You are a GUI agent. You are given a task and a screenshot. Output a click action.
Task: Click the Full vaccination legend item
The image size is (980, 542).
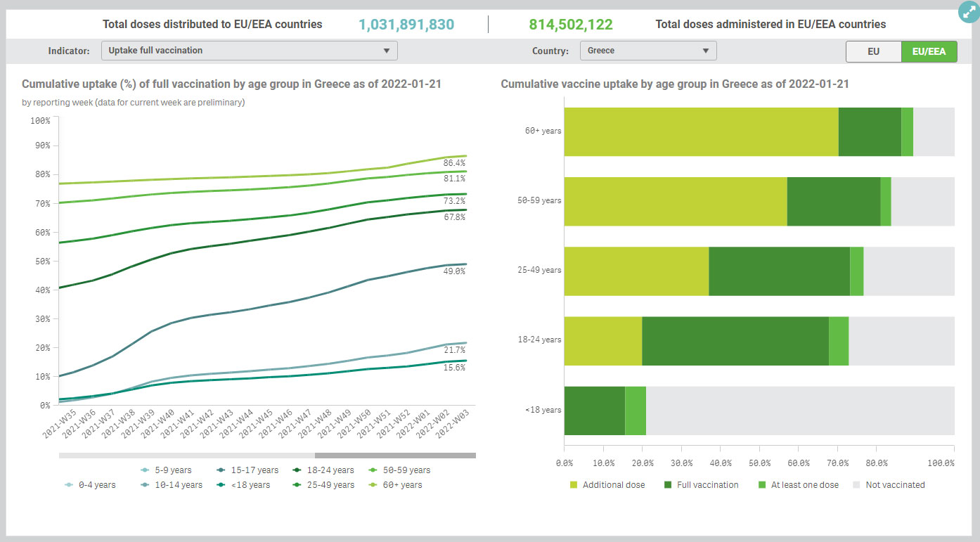701,485
